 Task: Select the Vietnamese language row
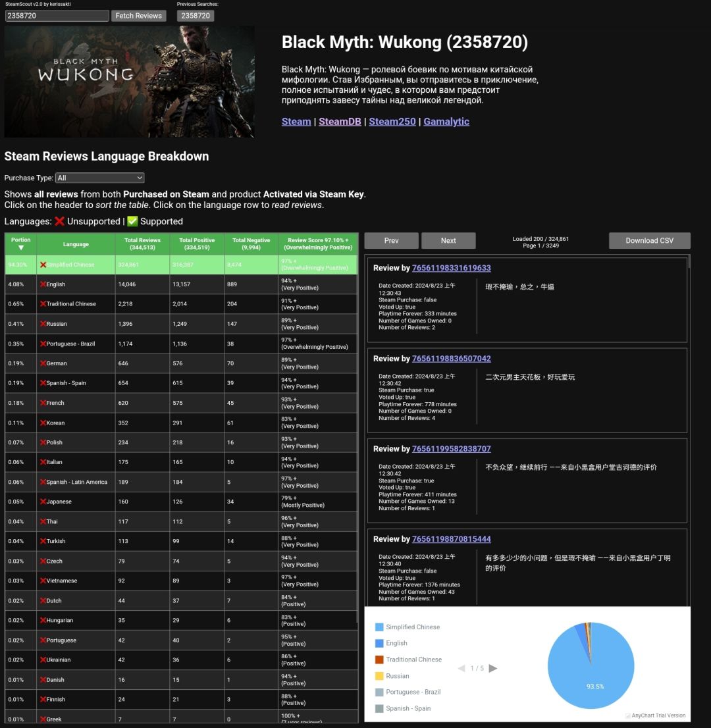(x=181, y=581)
